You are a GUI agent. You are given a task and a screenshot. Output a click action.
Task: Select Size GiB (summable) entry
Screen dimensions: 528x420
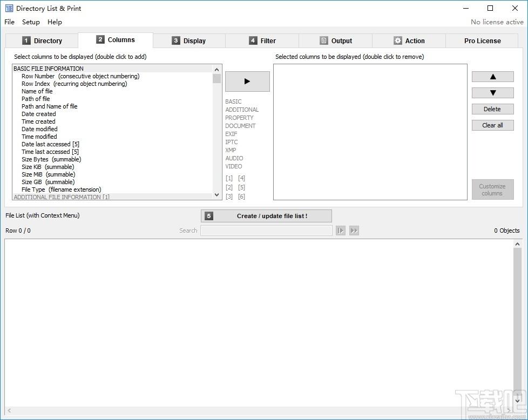click(112, 182)
